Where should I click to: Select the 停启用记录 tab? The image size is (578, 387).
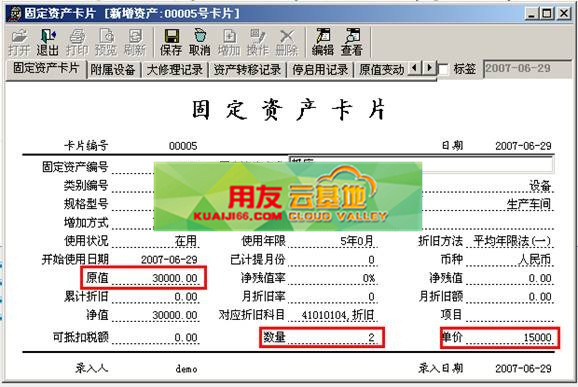320,70
